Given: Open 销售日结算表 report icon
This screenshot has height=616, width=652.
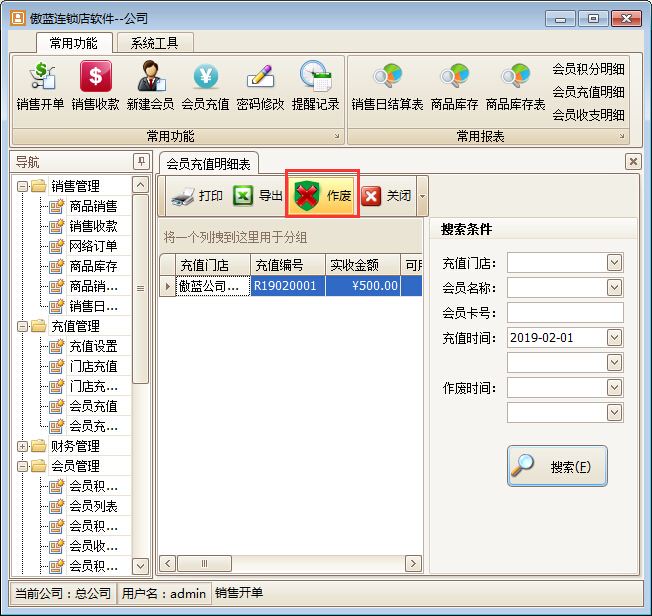Looking at the screenshot, I should [387, 86].
